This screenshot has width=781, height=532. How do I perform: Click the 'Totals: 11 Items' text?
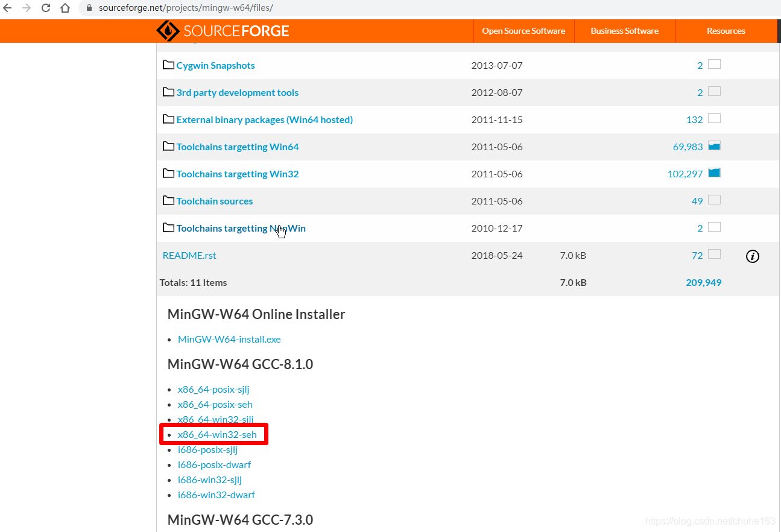[x=194, y=282]
